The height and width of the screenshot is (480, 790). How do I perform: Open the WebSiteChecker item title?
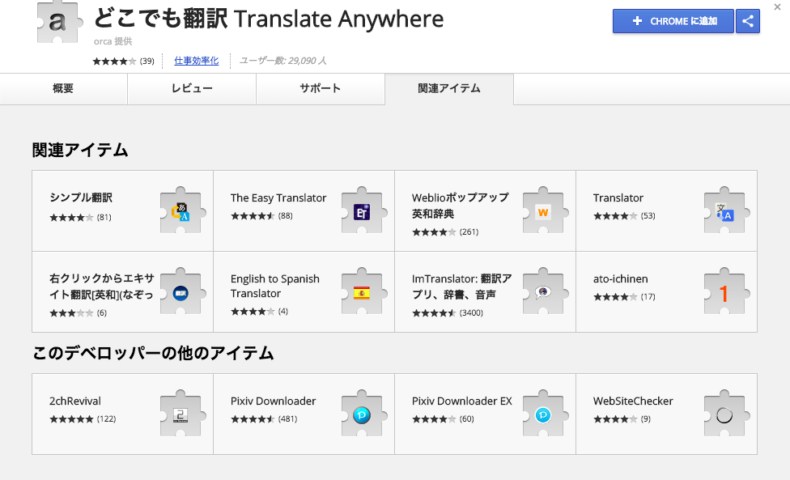[x=633, y=401]
